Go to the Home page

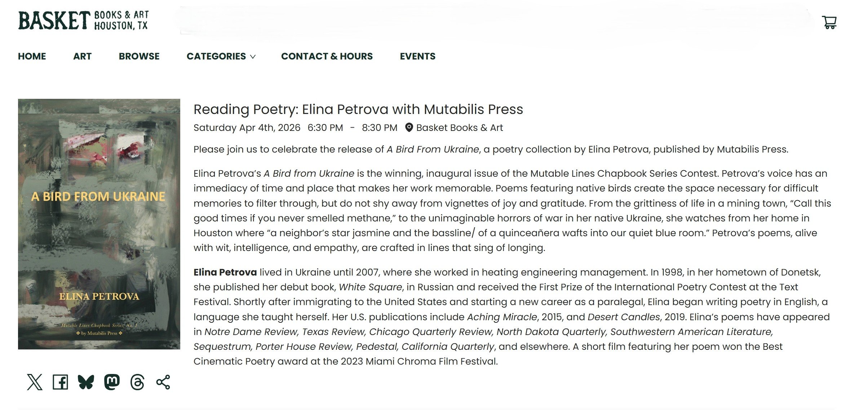click(32, 56)
